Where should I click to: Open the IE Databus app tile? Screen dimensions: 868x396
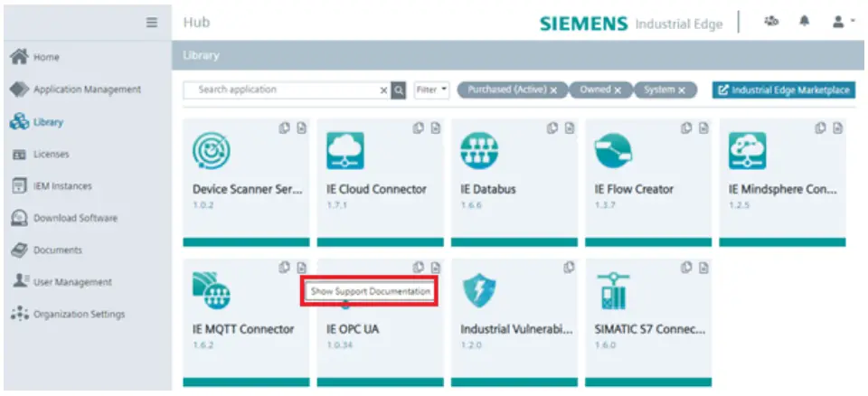point(514,183)
